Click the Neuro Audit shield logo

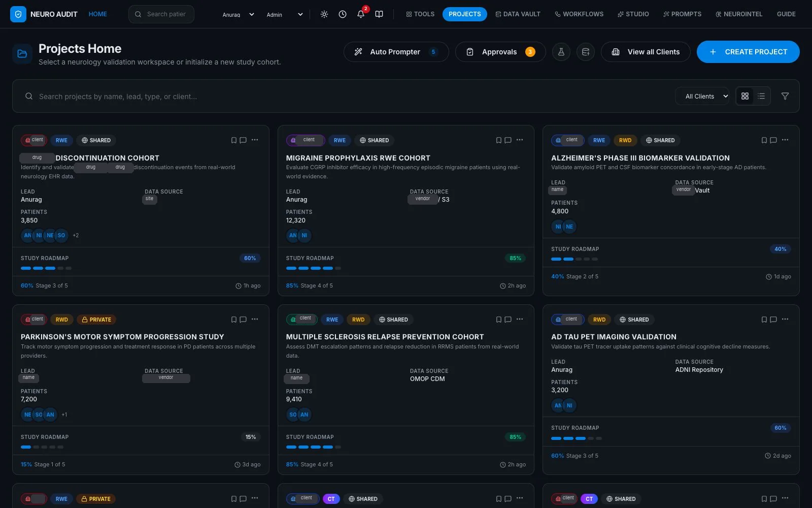(x=18, y=14)
